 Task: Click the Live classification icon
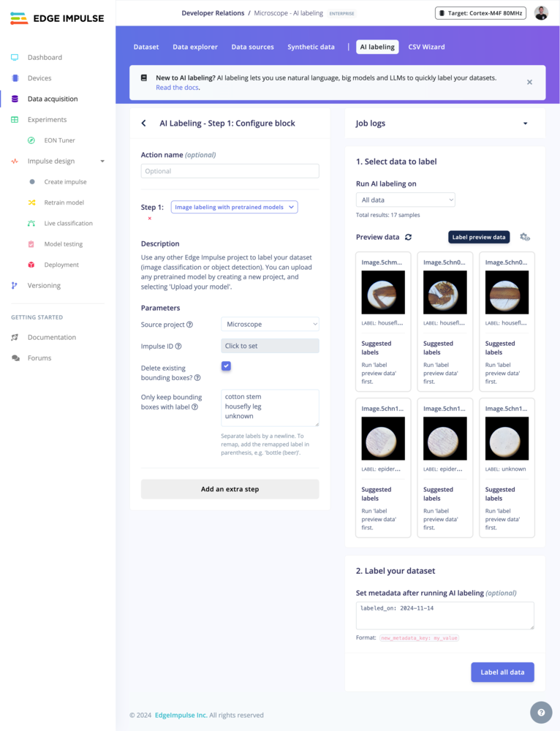tap(31, 223)
